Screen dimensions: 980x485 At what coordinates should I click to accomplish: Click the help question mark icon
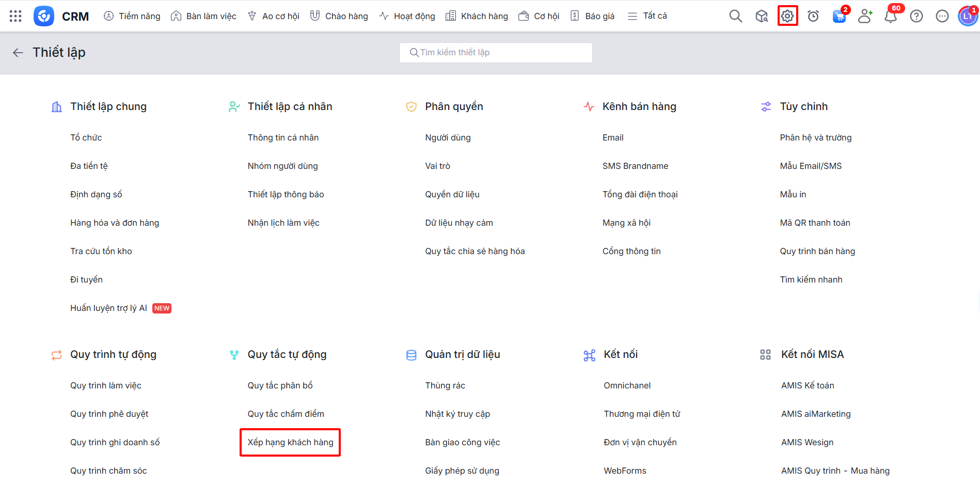click(x=916, y=16)
